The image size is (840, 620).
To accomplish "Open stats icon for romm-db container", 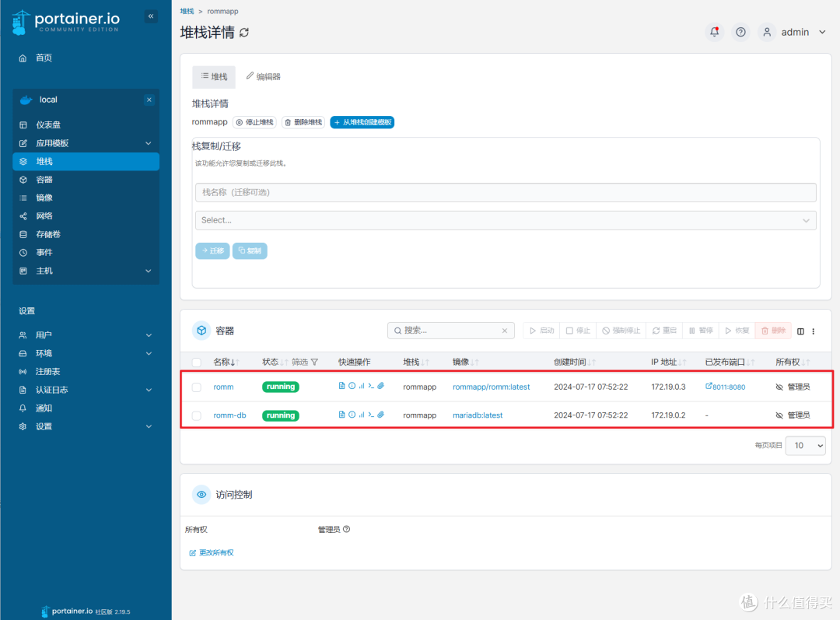I will 362,415.
